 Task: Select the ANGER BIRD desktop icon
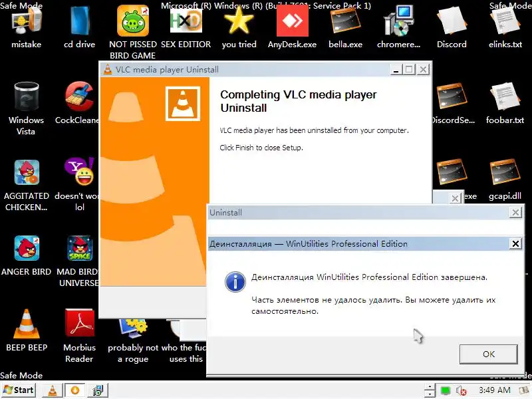[x=27, y=255]
